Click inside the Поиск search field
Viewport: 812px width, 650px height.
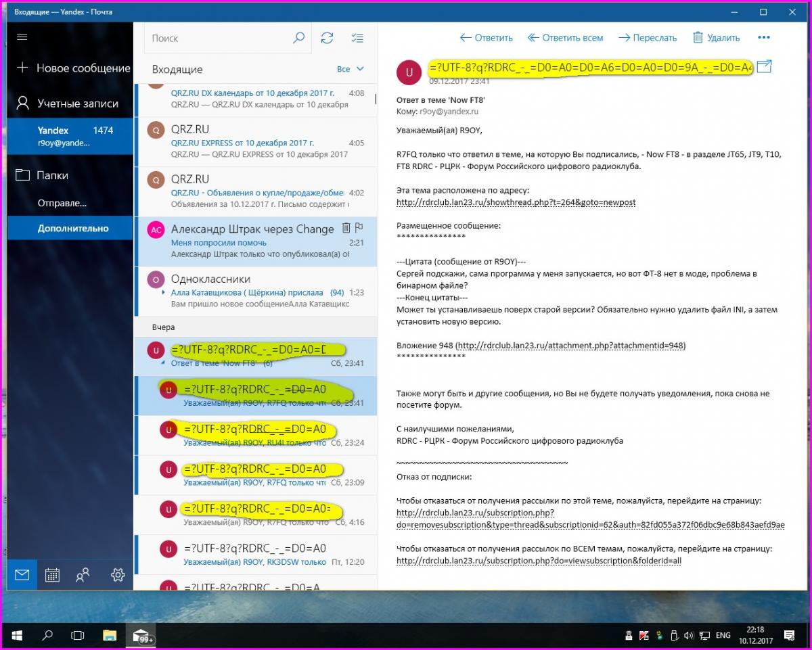click(217, 39)
